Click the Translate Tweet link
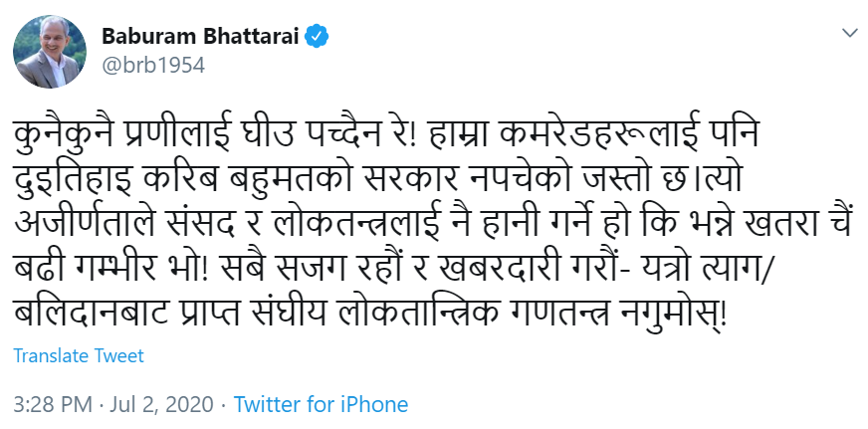The image size is (868, 429). [x=80, y=355]
